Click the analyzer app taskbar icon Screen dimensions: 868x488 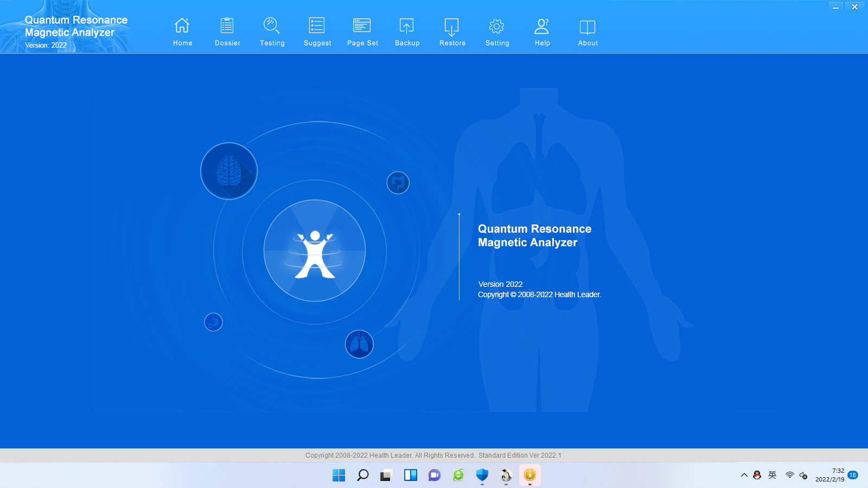530,476
